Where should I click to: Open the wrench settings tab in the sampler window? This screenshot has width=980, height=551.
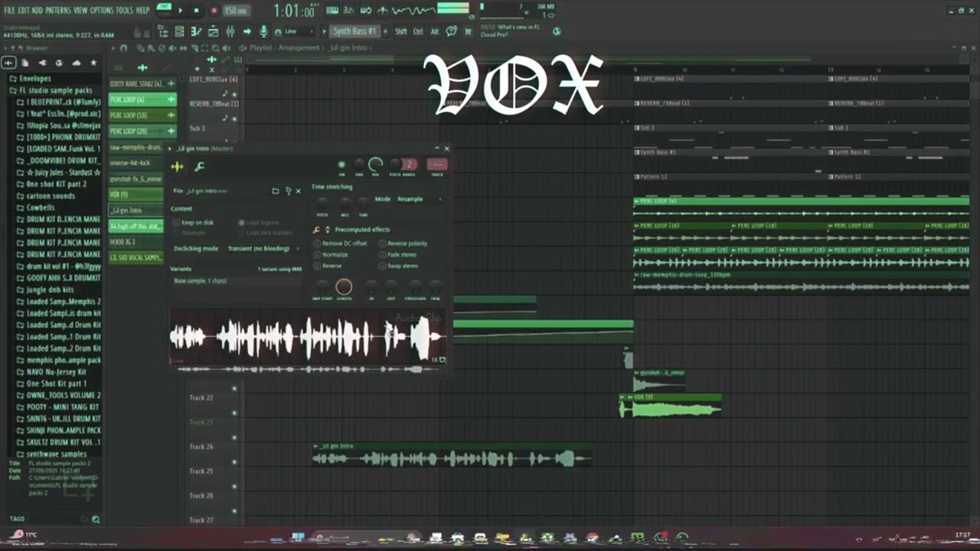coord(199,166)
